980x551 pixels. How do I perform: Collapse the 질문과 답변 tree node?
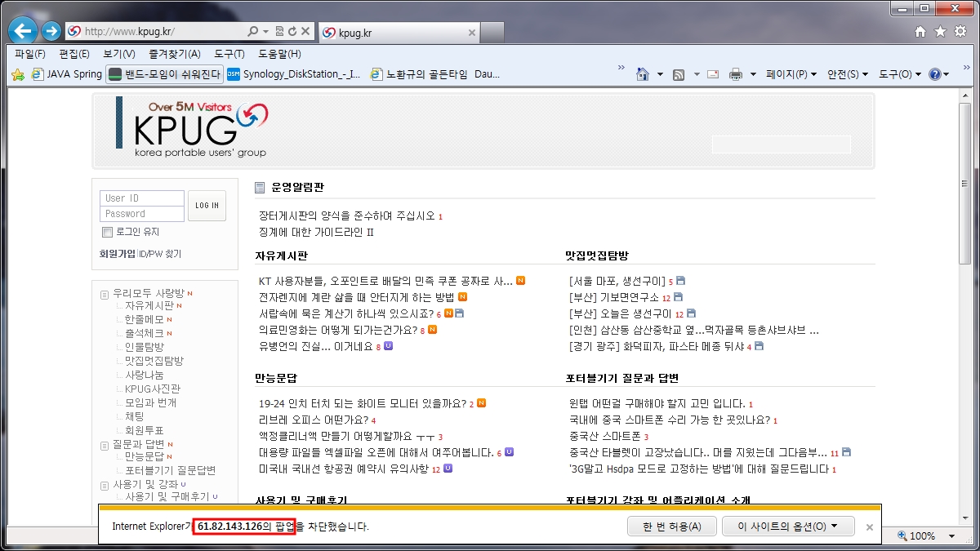tap(104, 446)
